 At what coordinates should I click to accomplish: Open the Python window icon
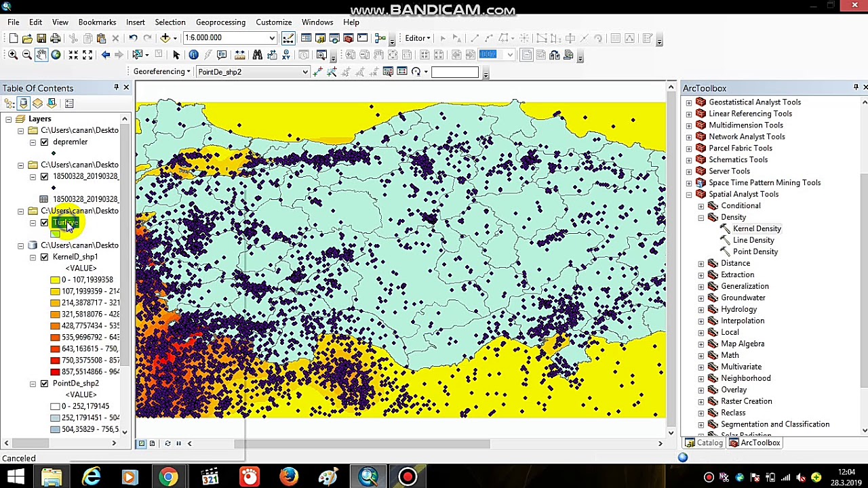point(363,38)
